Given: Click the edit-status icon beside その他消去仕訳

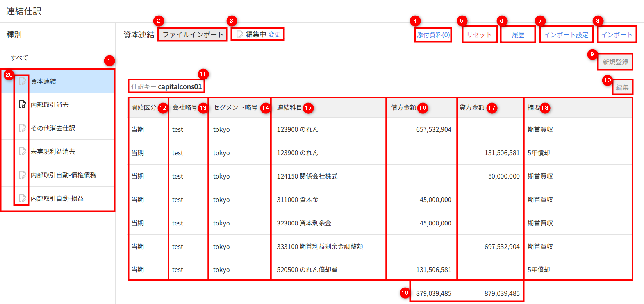Looking at the screenshot, I should [x=22, y=128].
